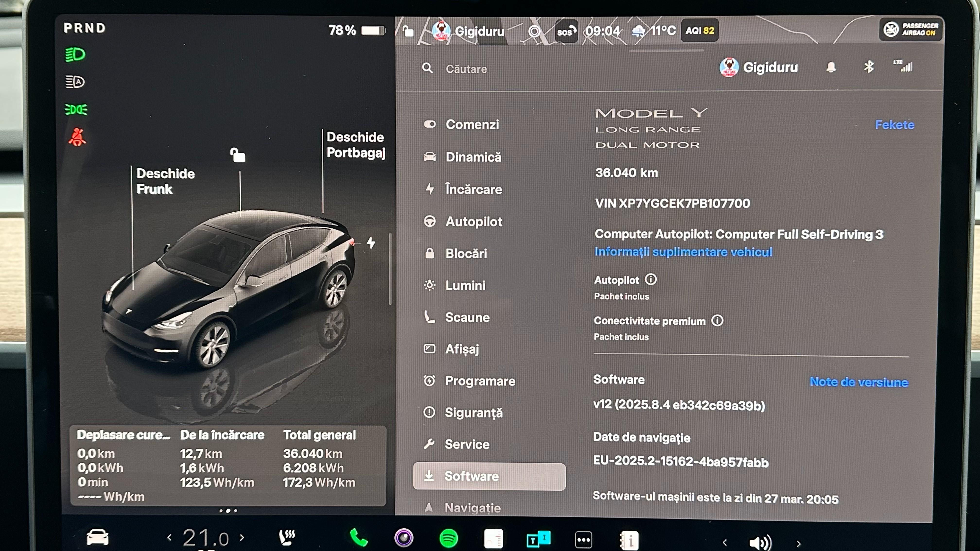The width and height of the screenshot is (980, 551).
Task: Open car controls via car icon
Action: point(97,537)
